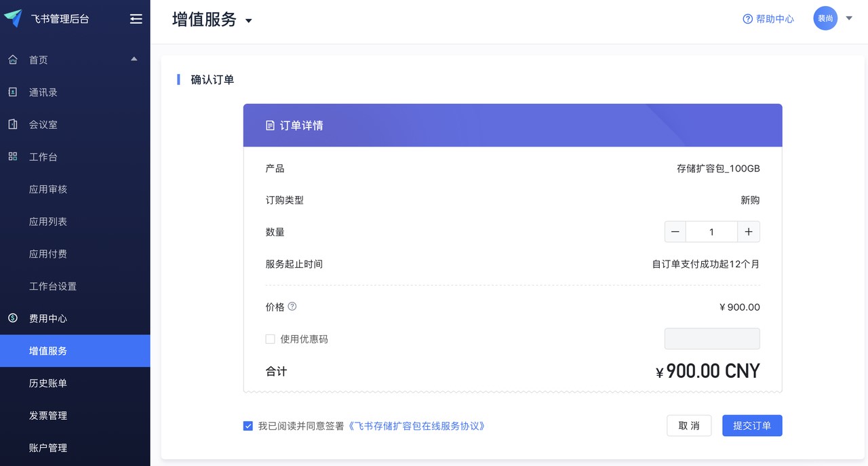Collapse sidebar with hamburger menu icon

[x=136, y=19]
